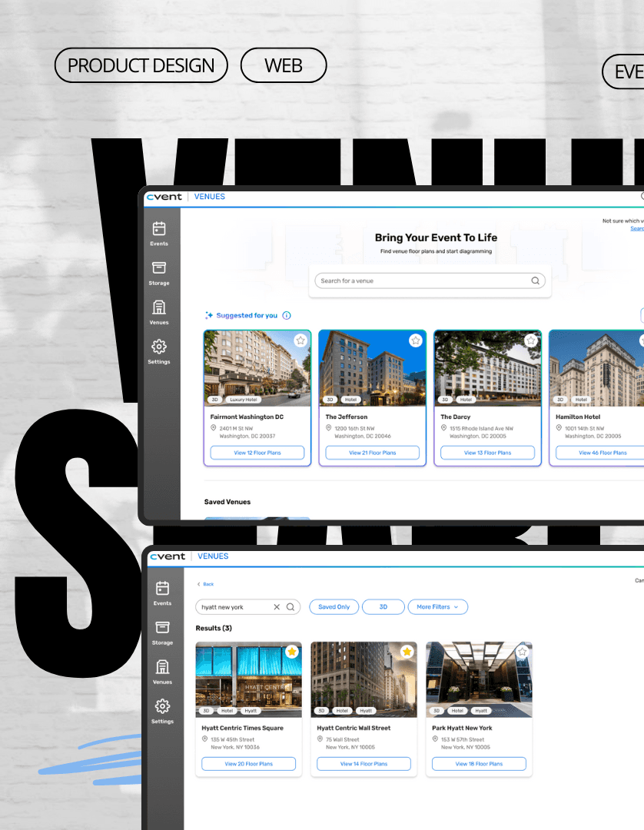The height and width of the screenshot is (830, 644).
Task: Click the Results (3) heading
Action: coord(214,629)
